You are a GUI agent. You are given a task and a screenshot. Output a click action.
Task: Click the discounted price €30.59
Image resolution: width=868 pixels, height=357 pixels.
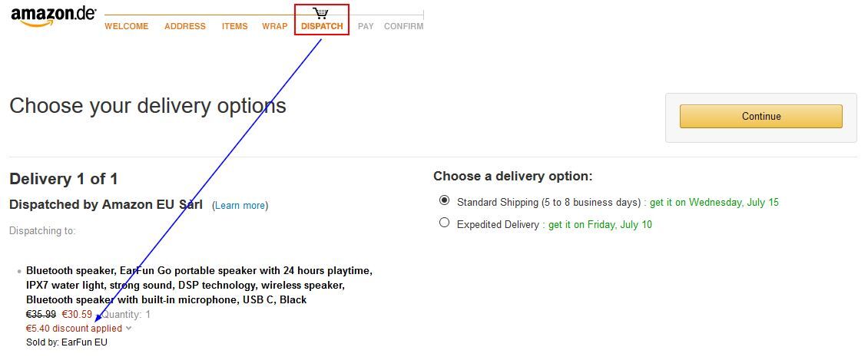pyautogui.click(x=76, y=314)
